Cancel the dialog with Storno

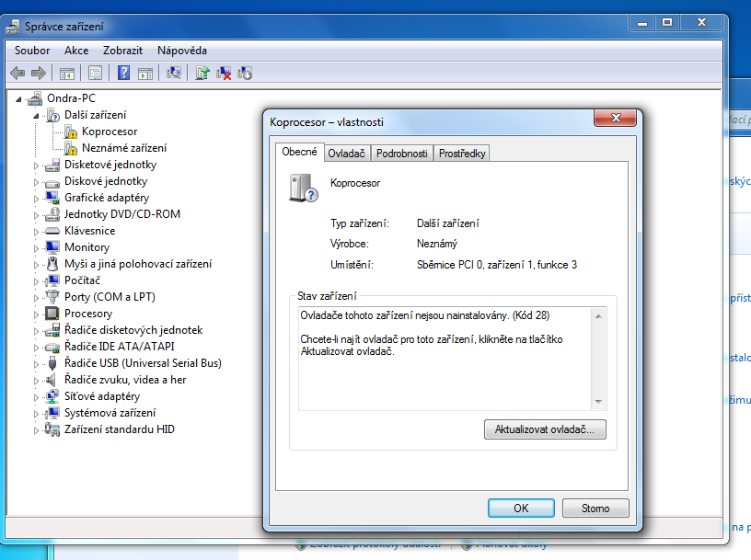[595, 509]
